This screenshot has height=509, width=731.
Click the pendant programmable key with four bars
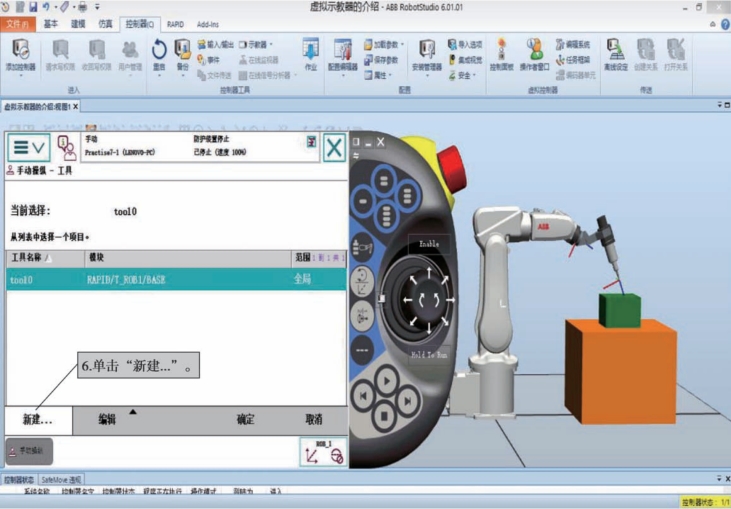tap(386, 215)
